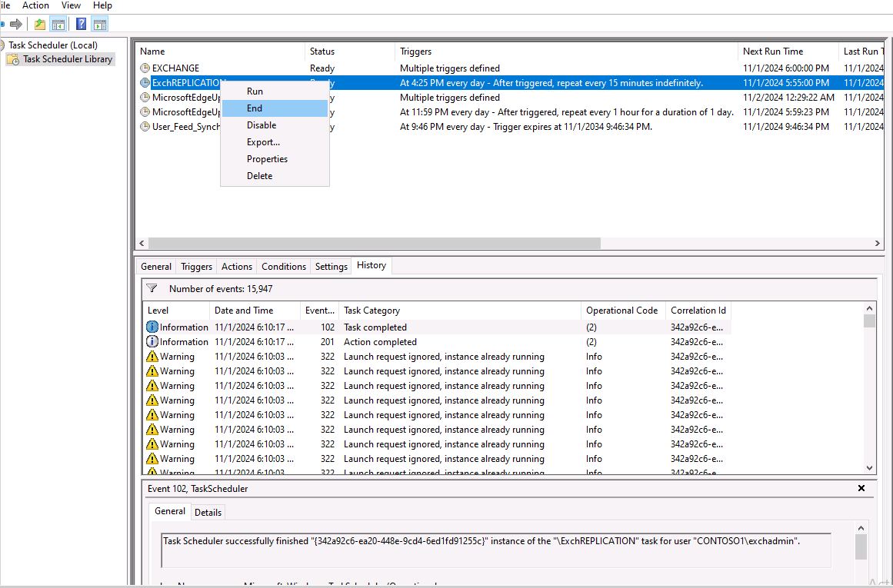The height and width of the screenshot is (588, 893).
Task: Choose End from the context menu
Action: [x=275, y=108]
